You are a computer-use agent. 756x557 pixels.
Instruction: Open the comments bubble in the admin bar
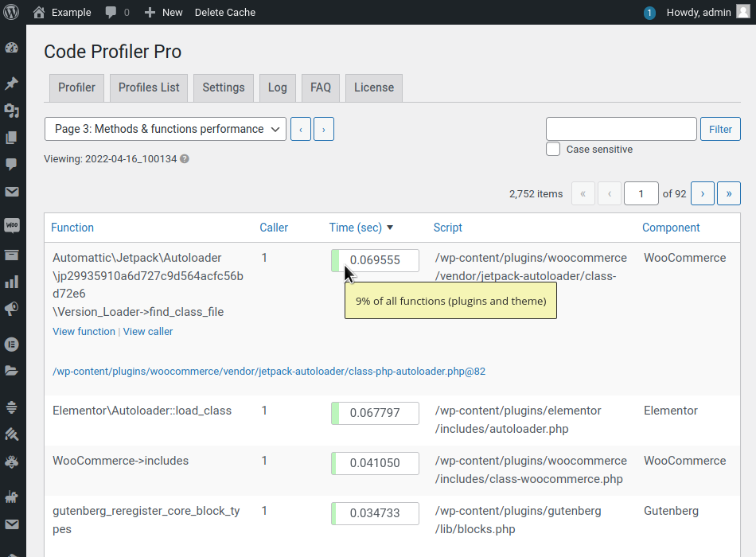tap(111, 12)
